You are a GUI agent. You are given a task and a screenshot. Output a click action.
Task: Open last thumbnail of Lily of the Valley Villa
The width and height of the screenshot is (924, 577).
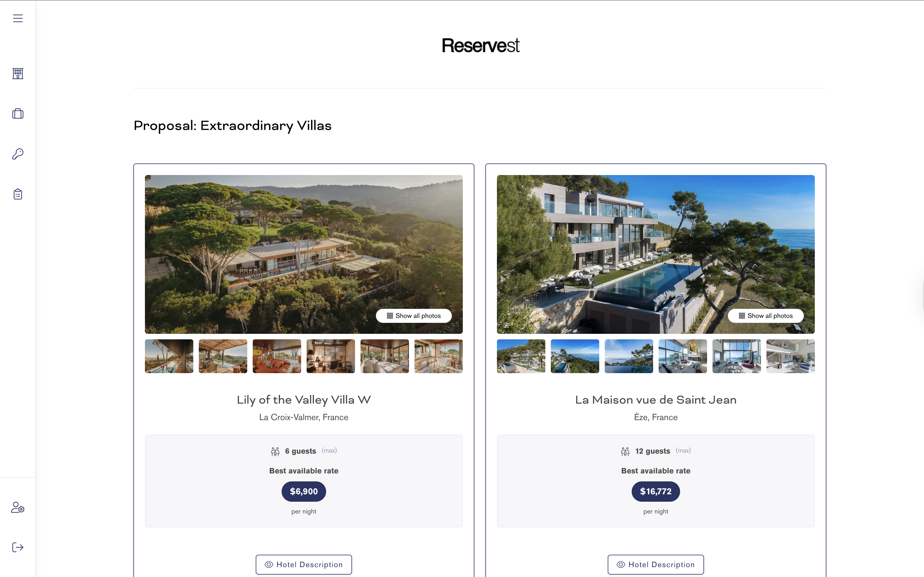438,356
